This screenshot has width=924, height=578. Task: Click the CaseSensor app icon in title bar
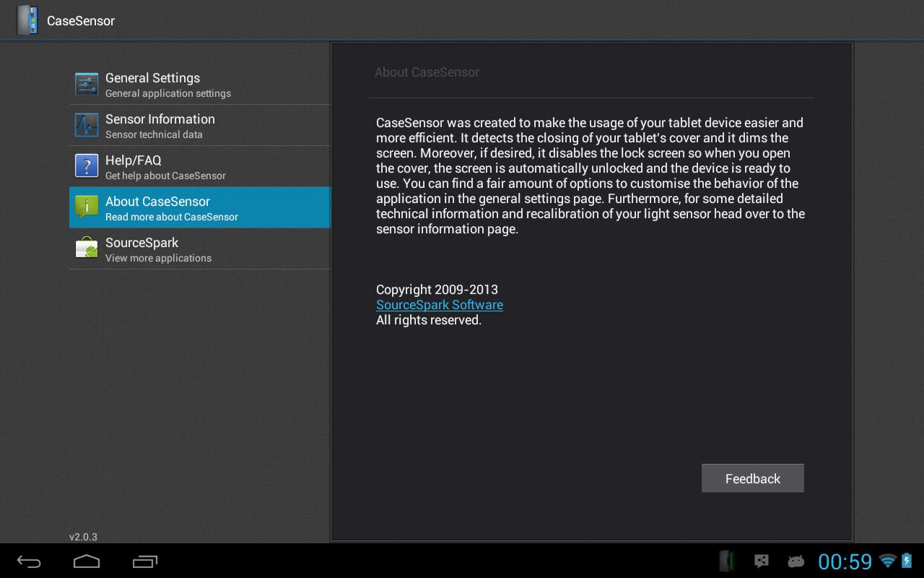point(27,20)
